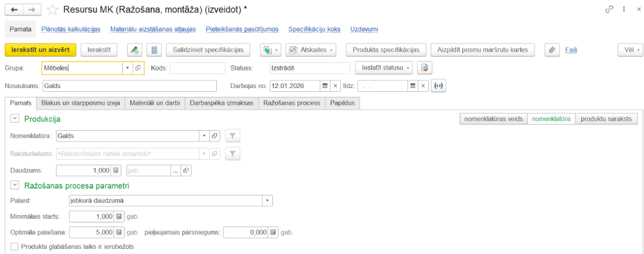Switch to the Materiāli un darbi tab
This screenshot has height=254, width=644.
point(154,103)
